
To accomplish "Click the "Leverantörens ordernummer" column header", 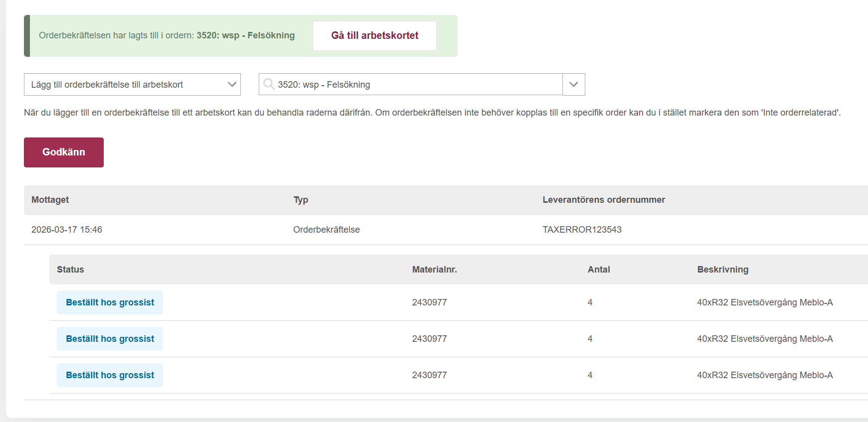I will 603,200.
